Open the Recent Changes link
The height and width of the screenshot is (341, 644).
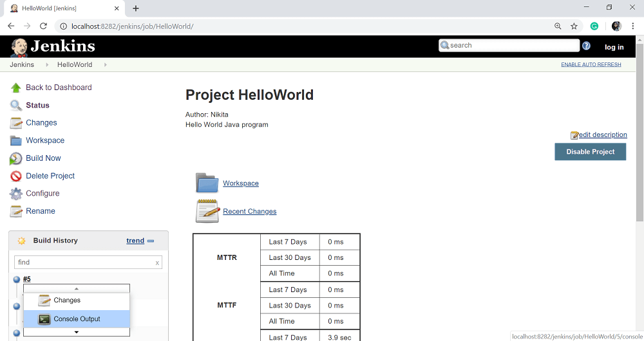250,211
